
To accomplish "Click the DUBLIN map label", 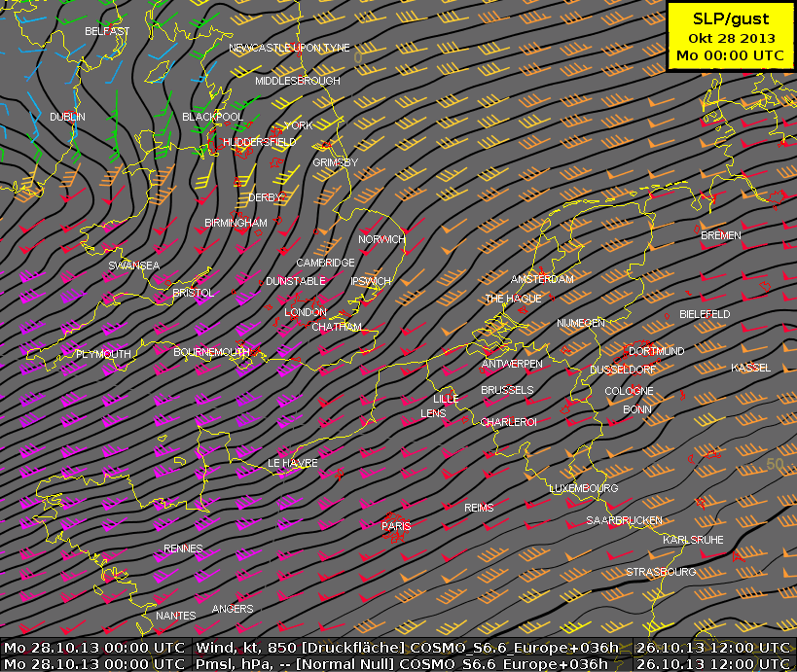I will (67, 117).
